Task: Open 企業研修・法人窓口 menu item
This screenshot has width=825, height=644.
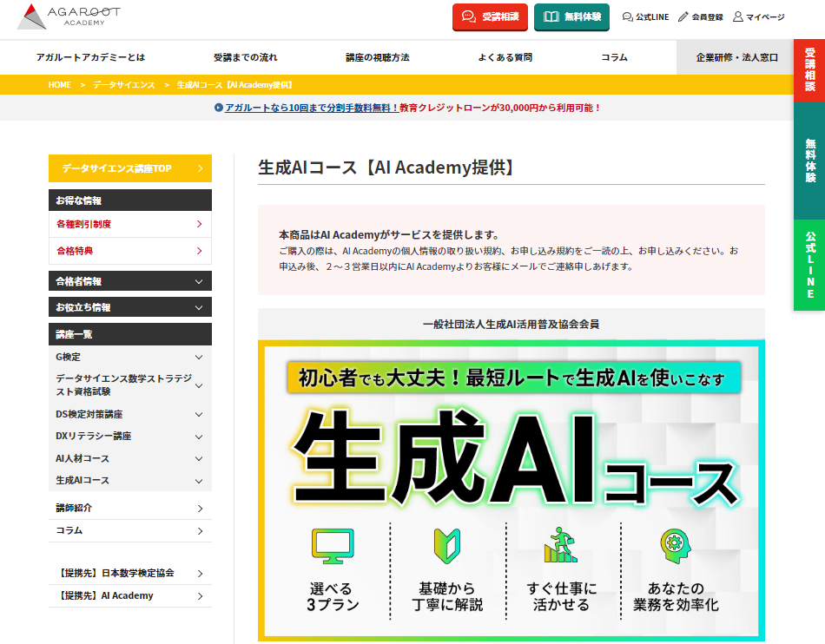Action: (736, 57)
